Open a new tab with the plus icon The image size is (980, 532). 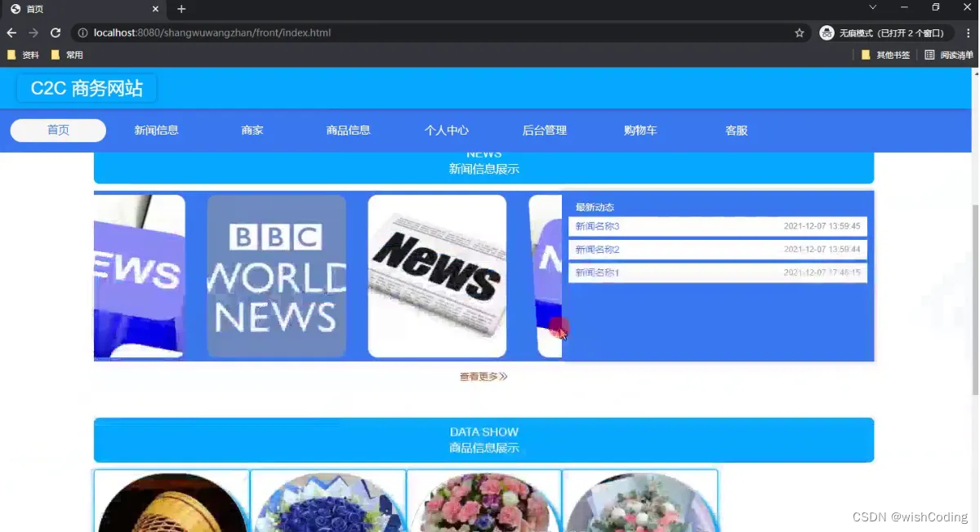(181, 9)
